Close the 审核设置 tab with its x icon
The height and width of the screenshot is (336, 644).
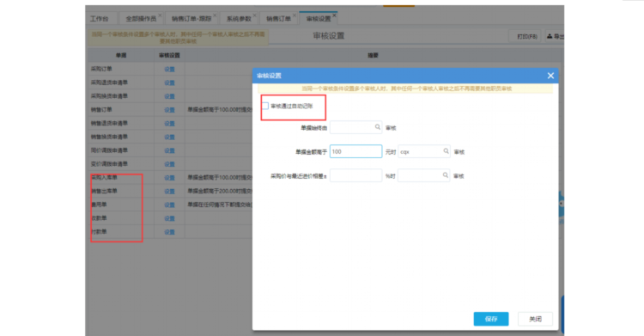coord(334,15)
